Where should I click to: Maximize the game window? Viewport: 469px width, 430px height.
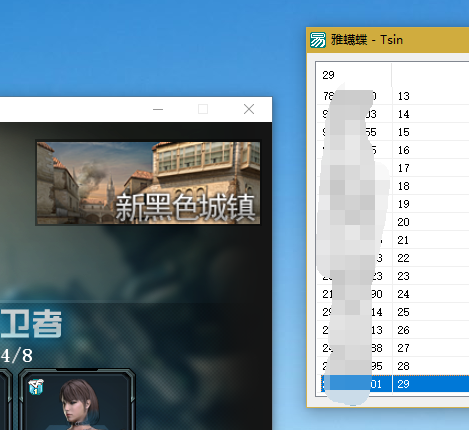coord(203,109)
